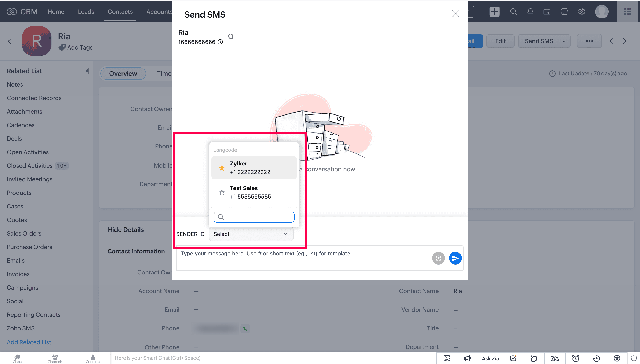Switch to the Overview tab
Viewport: 640px width, 364px height.
(123, 73)
